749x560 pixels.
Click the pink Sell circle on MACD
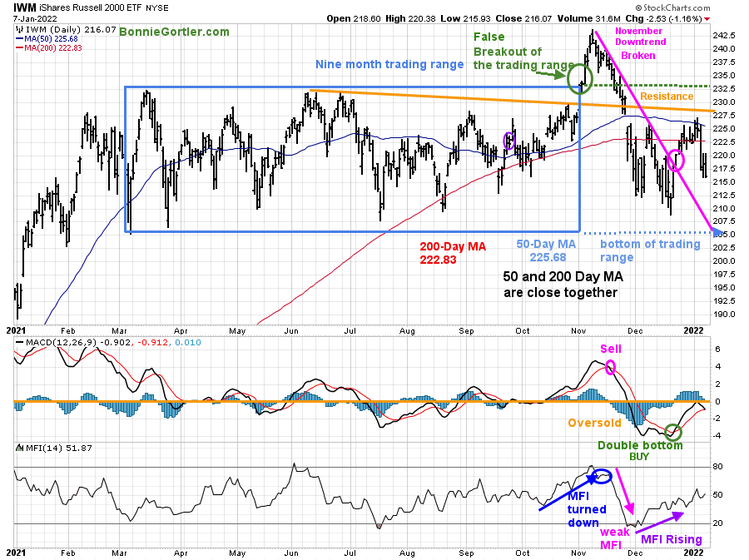coord(610,367)
